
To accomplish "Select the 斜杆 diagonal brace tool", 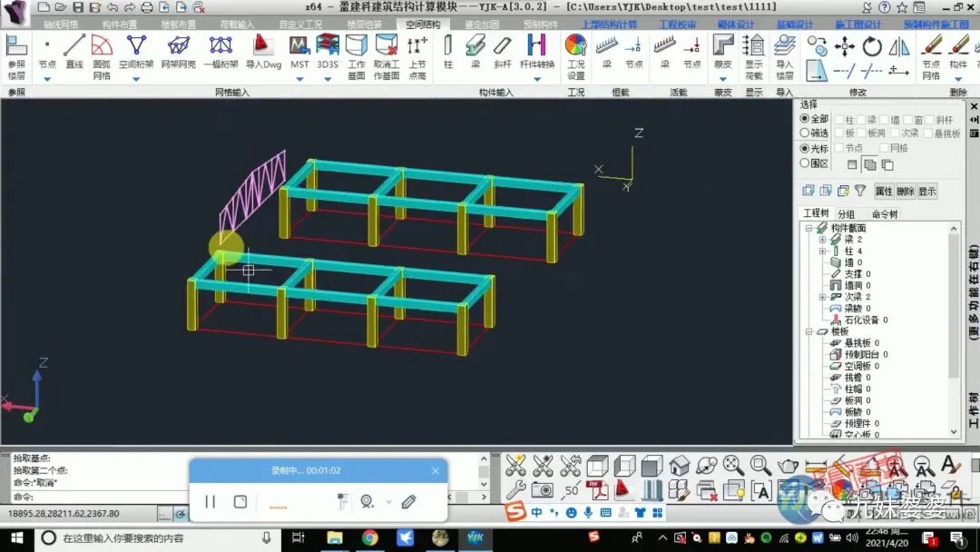I will click(x=503, y=54).
